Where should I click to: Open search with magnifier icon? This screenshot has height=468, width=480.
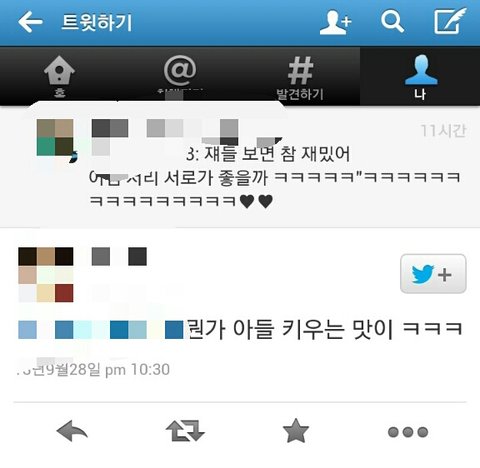point(392,21)
